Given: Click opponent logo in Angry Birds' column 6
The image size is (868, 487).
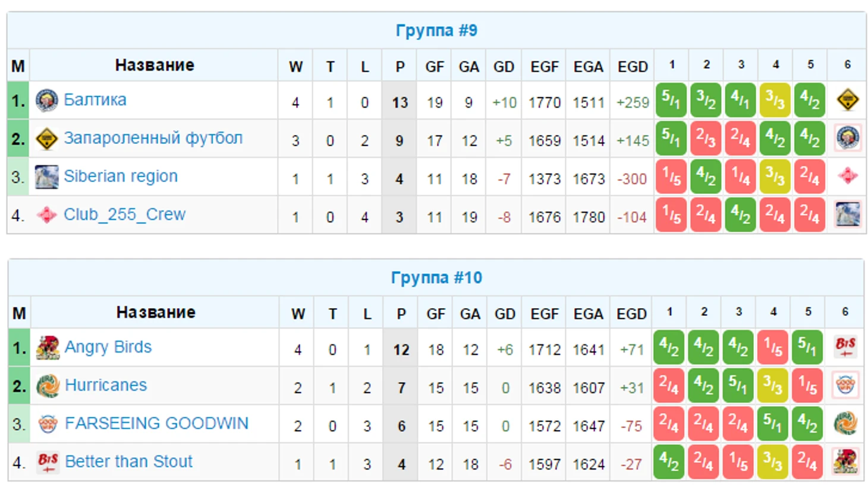Looking at the screenshot, I should (x=845, y=347).
